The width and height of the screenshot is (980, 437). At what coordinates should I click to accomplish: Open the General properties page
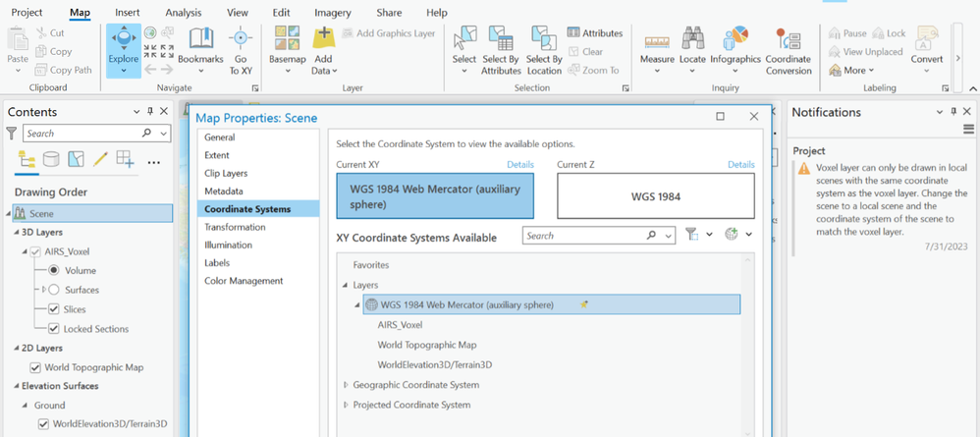pos(219,137)
